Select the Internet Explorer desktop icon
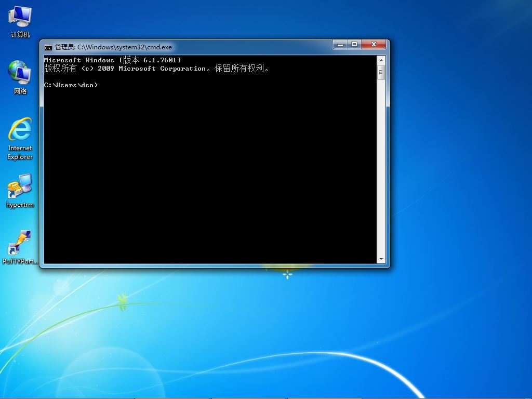 click(20, 138)
